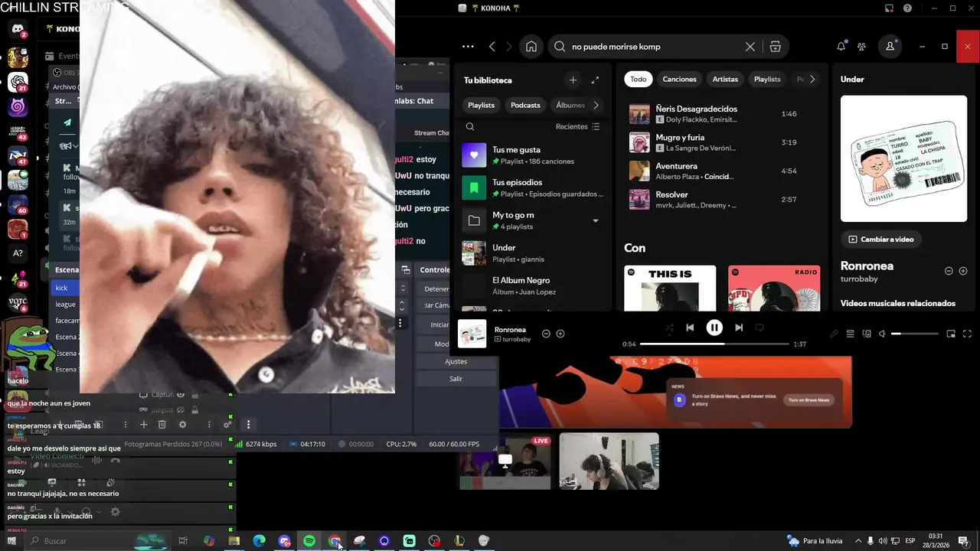Select league scene in OBS
This screenshot has height=551, width=980.
(65, 305)
